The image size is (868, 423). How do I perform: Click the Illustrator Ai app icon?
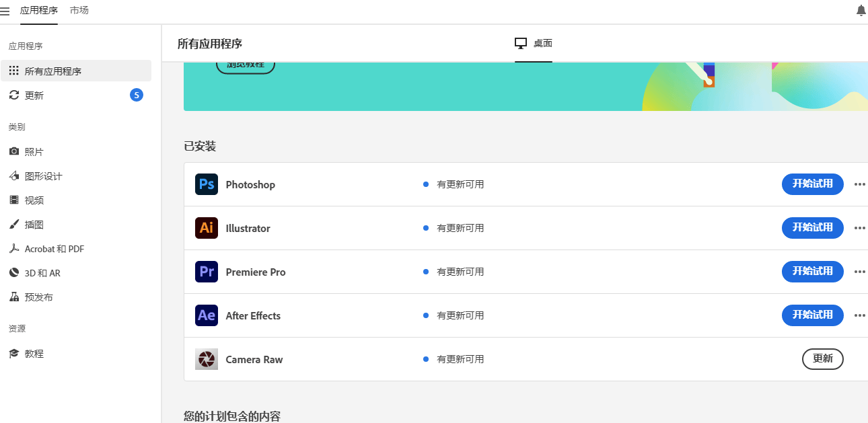[207, 228]
